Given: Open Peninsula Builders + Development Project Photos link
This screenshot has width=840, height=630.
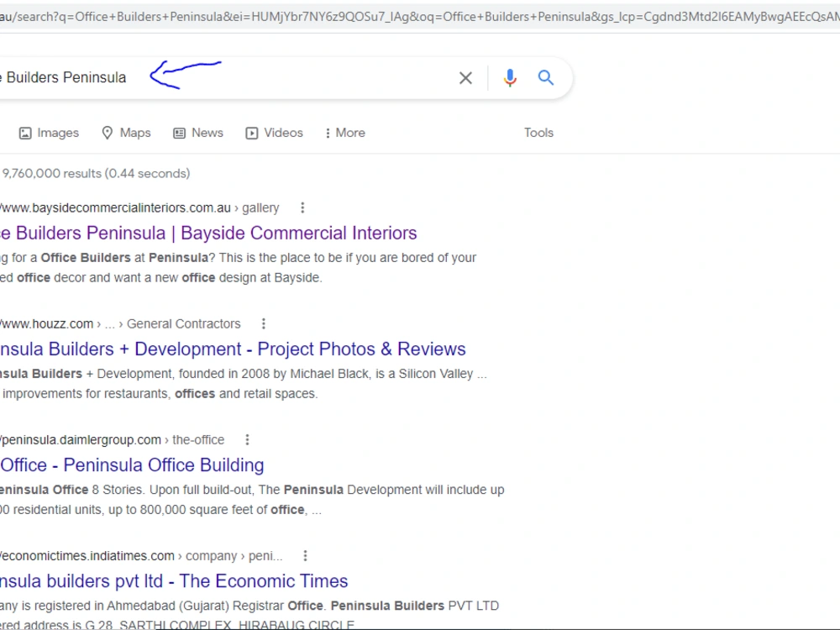Looking at the screenshot, I should (233, 349).
